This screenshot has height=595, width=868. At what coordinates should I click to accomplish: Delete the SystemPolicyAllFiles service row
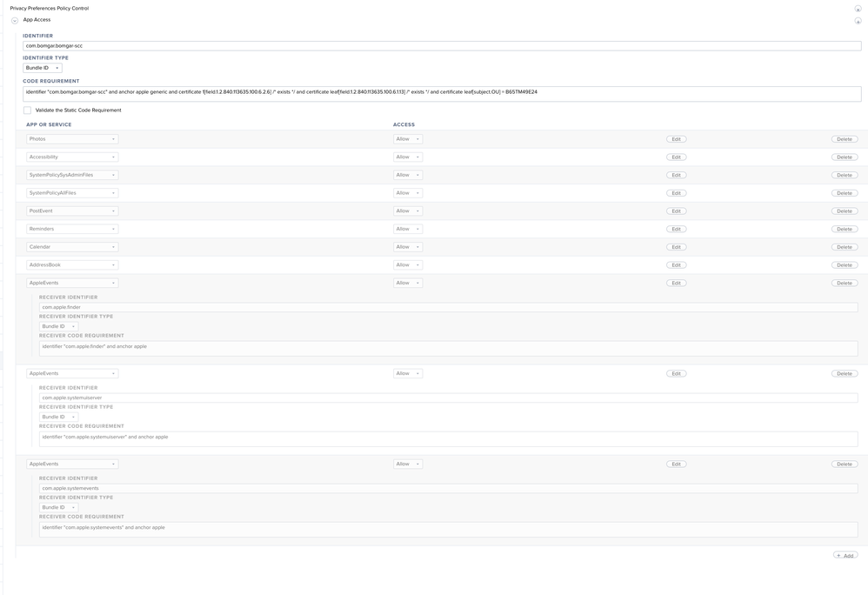coord(845,193)
